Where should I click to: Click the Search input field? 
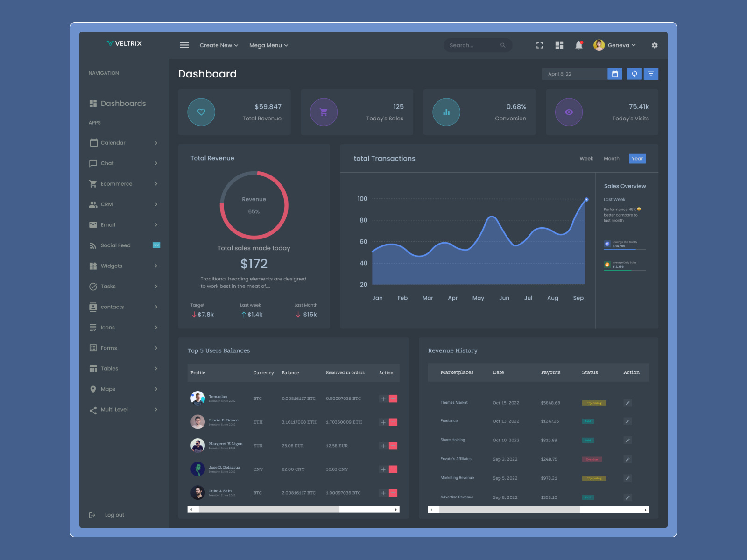tap(478, 45)
